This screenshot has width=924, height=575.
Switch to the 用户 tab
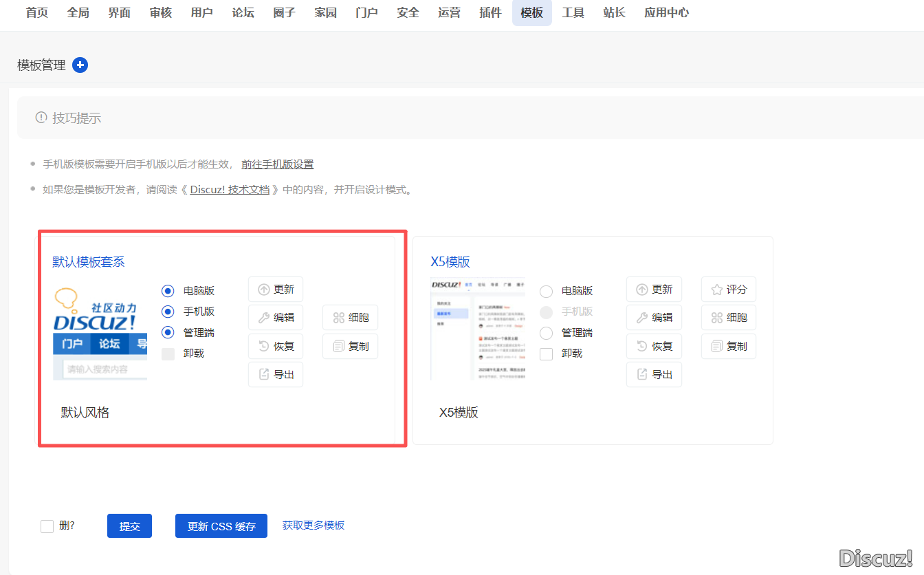202,12
